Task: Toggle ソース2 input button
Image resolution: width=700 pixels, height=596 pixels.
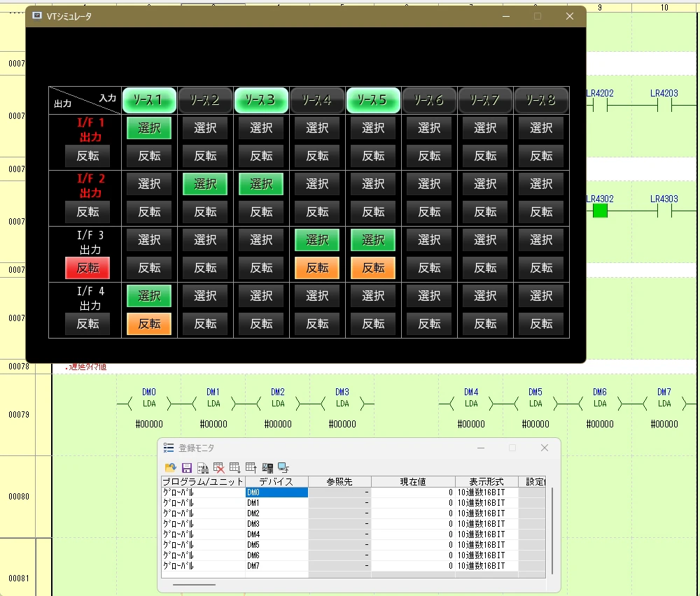Action: [x=205, y=100]
